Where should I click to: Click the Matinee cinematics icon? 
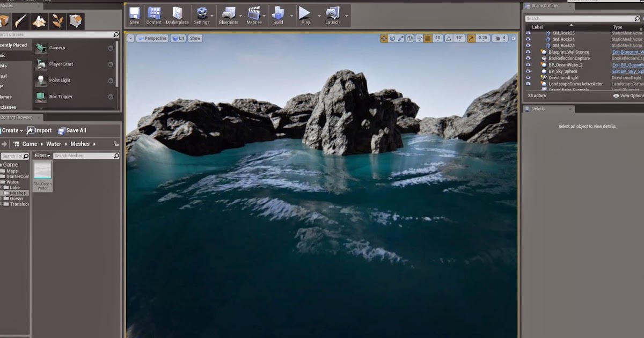pyautogui.click(x=254, y=13)
